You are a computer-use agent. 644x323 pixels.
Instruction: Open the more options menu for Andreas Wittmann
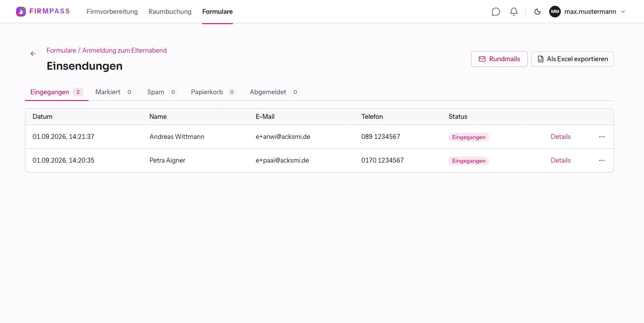click(602, 137)
